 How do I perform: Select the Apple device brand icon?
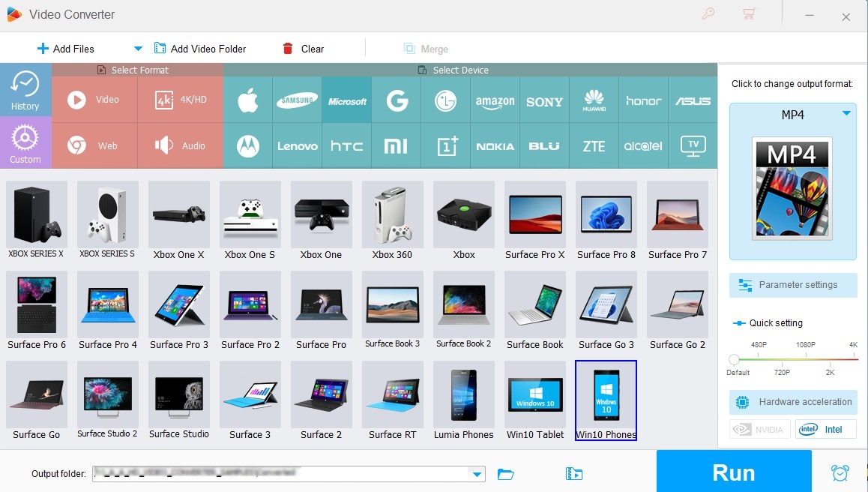click(x=248, y=100)
